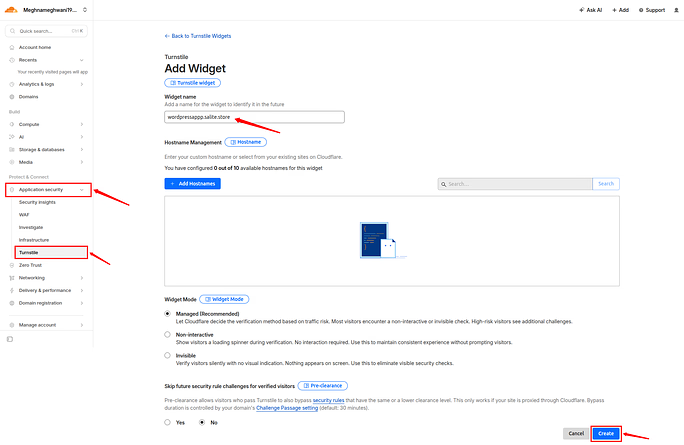Open Security insights in the sidebar
684x445 pixels.
(x=37, y=202)
